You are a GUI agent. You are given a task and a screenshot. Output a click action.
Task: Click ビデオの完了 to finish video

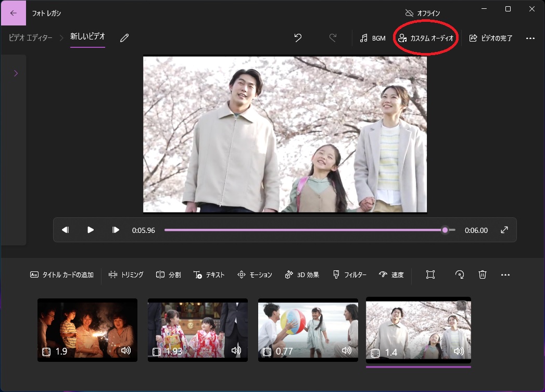tap(491, 38)
